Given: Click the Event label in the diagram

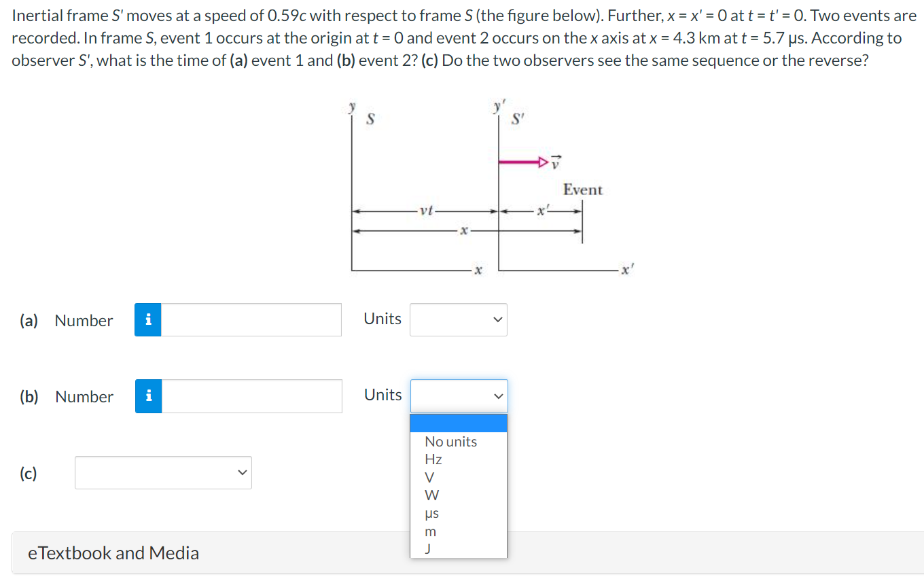Looking at the screenshot, I should (x=583, y=190).
